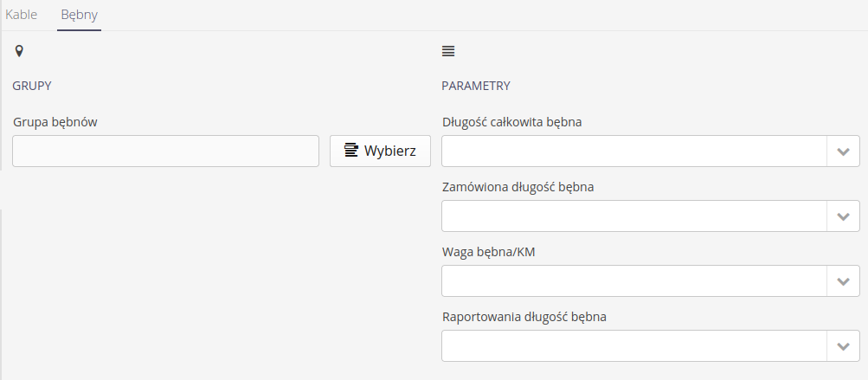This screenshot has height=380, width=868.
Task: Click the list lines icon above PARAMETRY
Action: click(448, 52)
